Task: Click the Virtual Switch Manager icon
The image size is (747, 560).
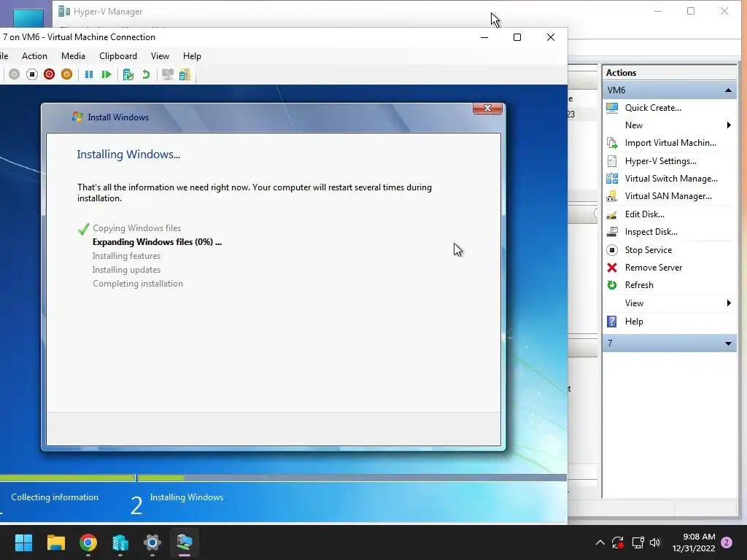Action: click(x=612, y=179)
